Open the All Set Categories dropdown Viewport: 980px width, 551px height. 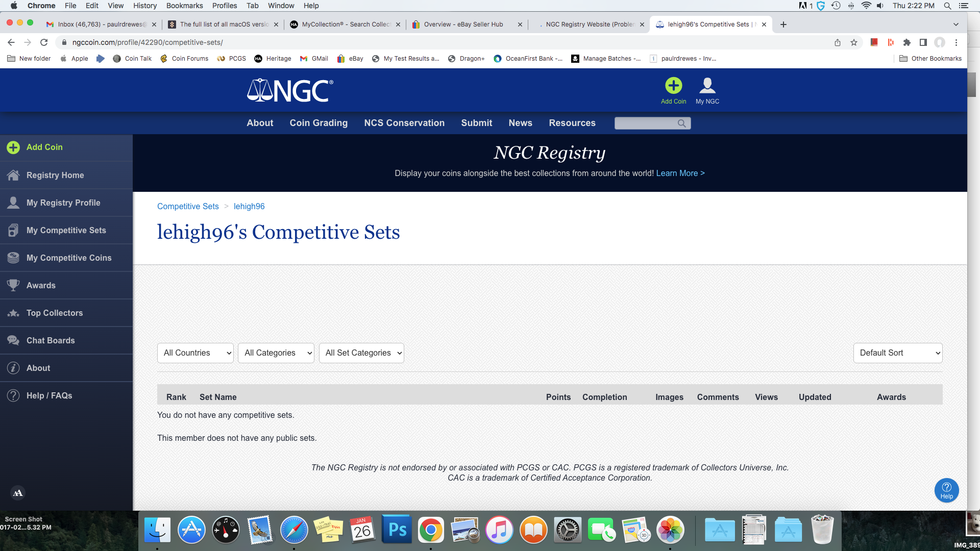pos(361,353)
